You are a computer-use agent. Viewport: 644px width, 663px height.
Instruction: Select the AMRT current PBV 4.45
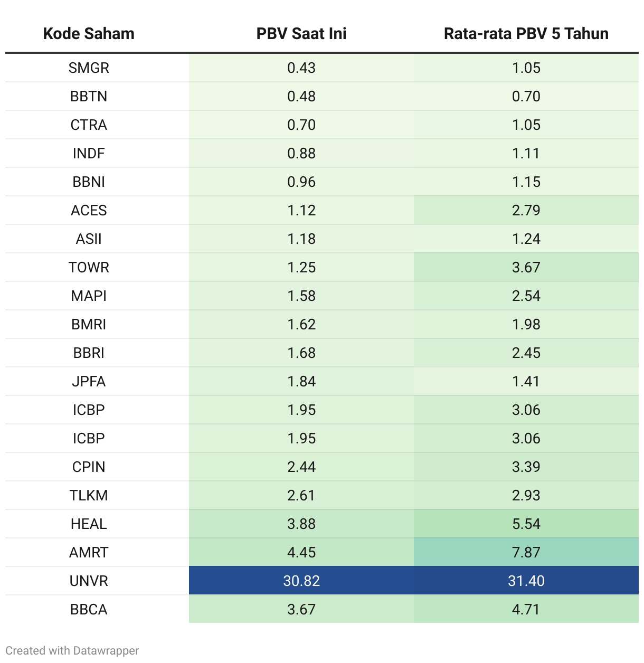301,553
